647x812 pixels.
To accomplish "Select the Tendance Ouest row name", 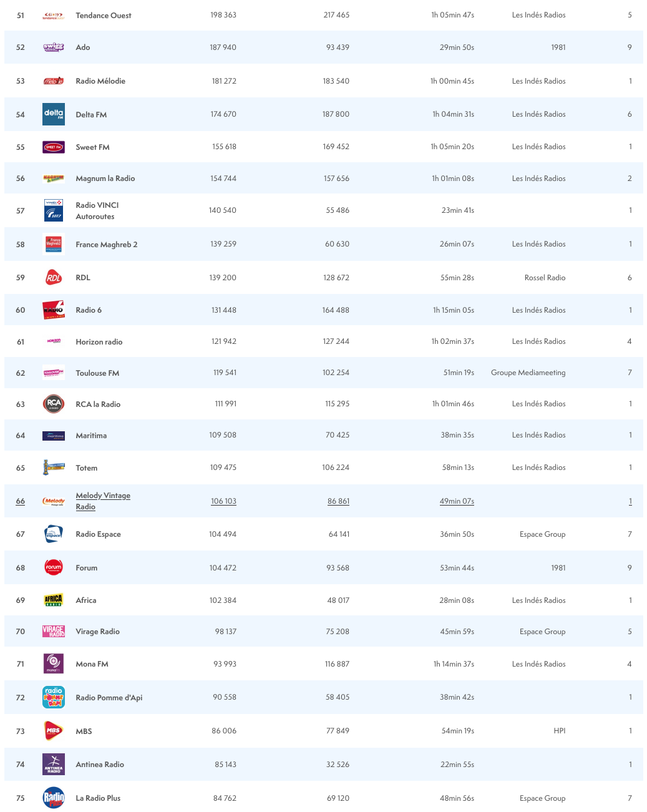I will point(104,16).
